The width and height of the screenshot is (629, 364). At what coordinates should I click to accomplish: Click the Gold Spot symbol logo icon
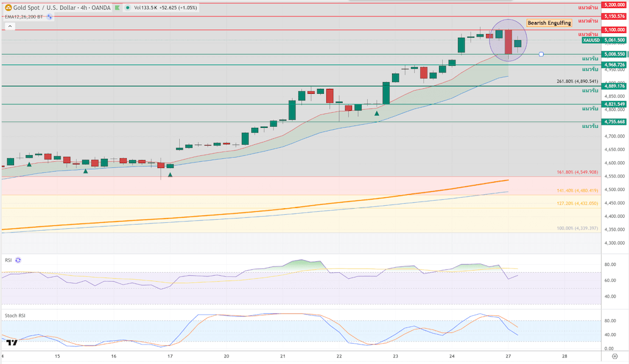click(x=8, y=8)
